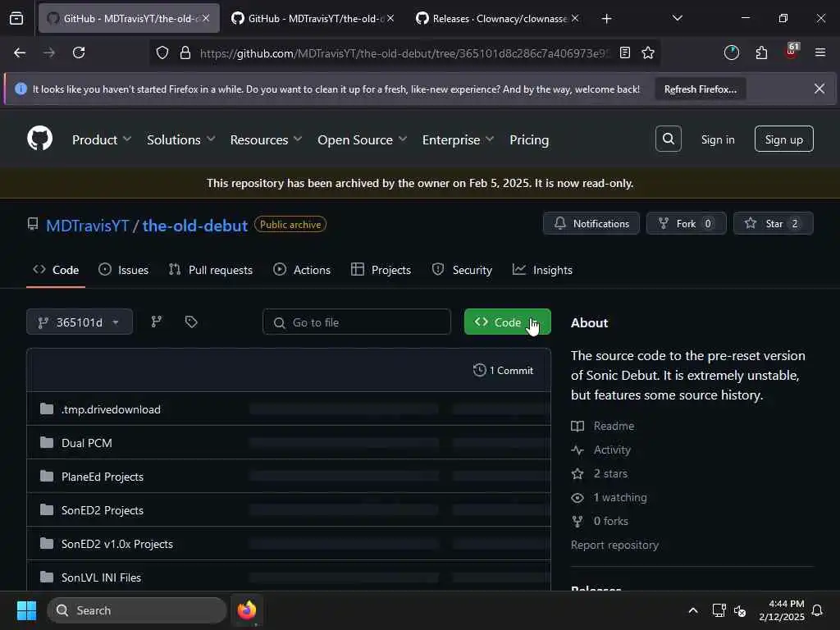Open the branches icon next to 365101d

156,322
